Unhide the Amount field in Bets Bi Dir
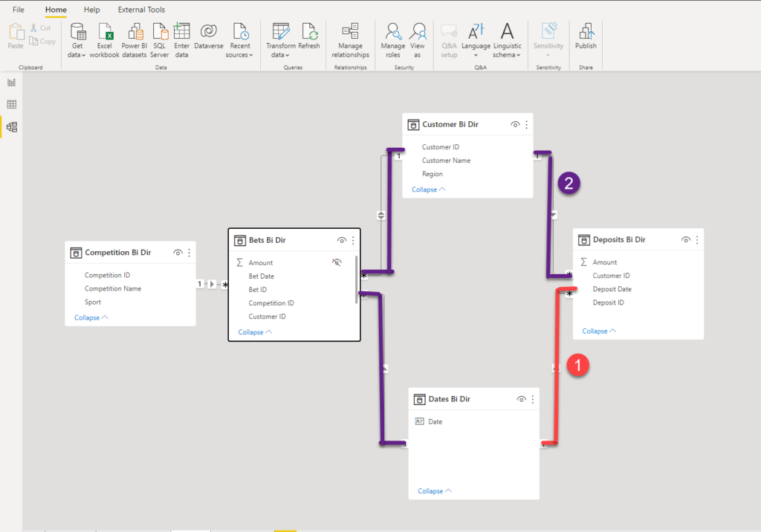This screenshot has width=761, height=532. (337, 262)
